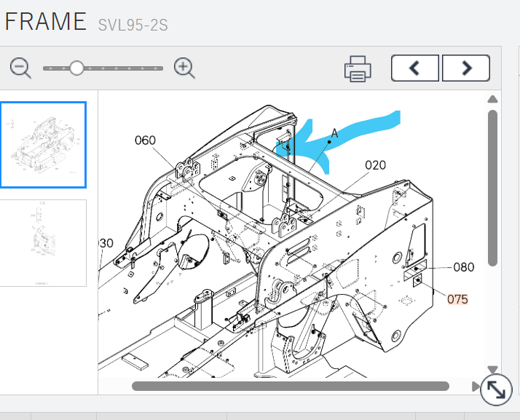Select part number 060 in diagram
This screenshot has height=420, width=520.
(145, 140)
